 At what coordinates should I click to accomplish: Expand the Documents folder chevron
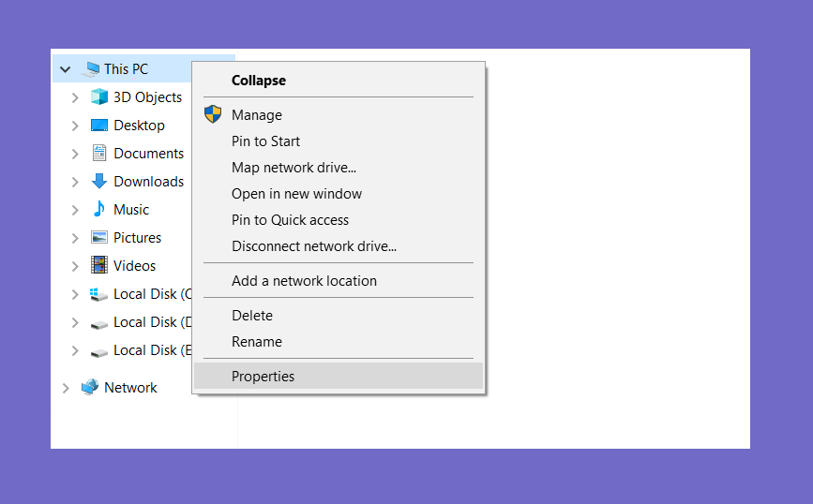(x=75, y=154)
